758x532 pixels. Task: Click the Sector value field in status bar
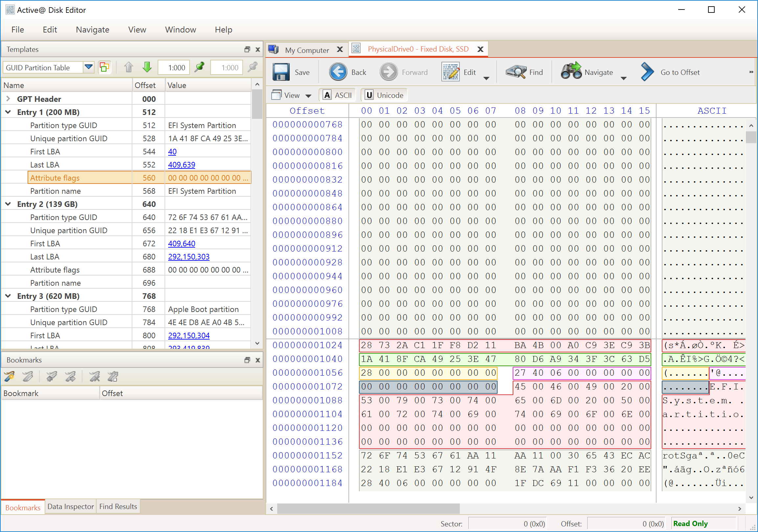point(507,524)
